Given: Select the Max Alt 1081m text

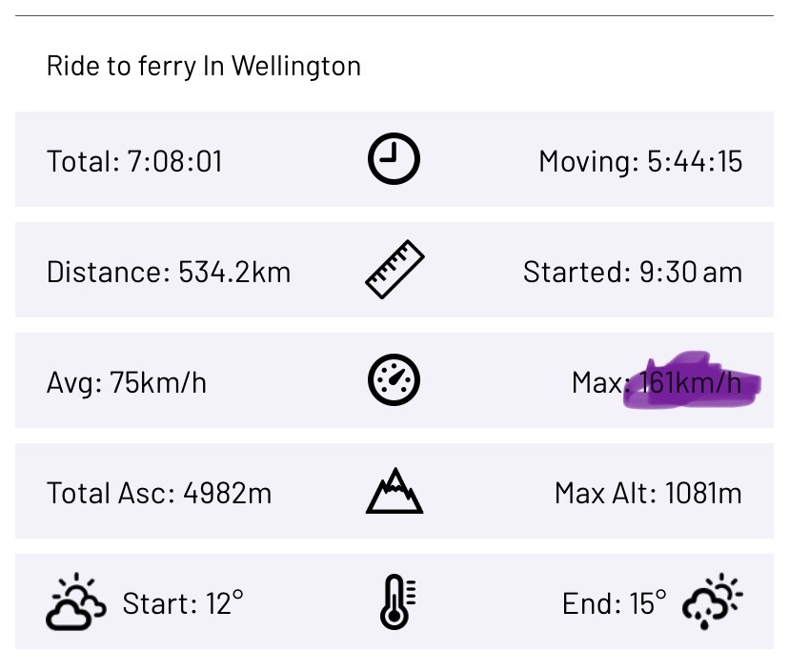Looking at the screenshot, I should [649, 494].
